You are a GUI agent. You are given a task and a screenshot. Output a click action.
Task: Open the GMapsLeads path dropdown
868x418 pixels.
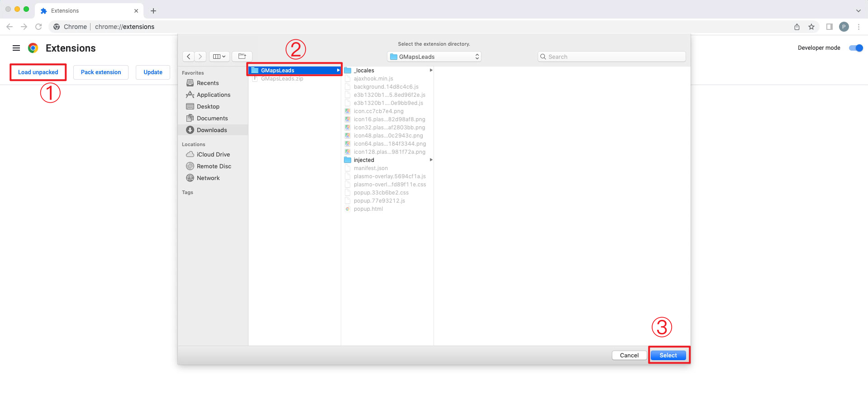[434, 57]
